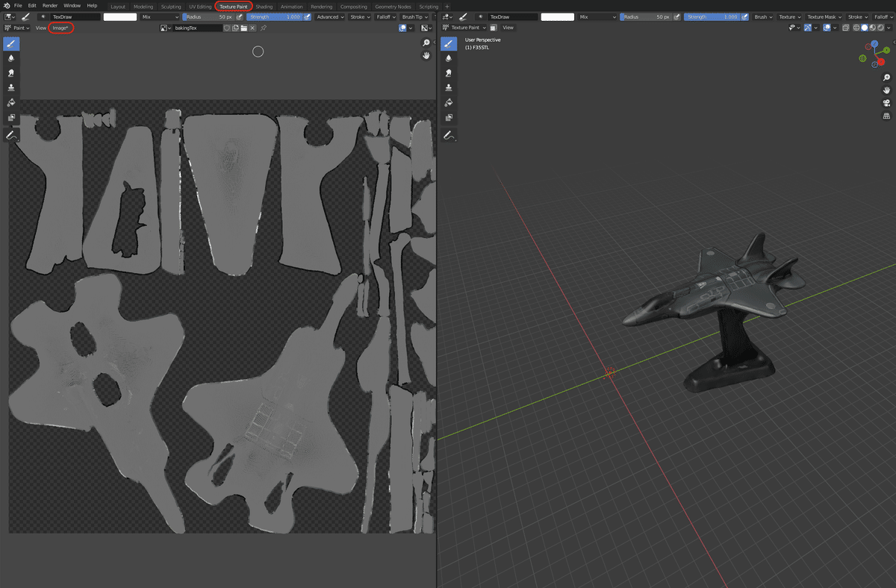The image size is (896, 588).
Task: Open the Window menu
Action: click(x=72, y=6)
